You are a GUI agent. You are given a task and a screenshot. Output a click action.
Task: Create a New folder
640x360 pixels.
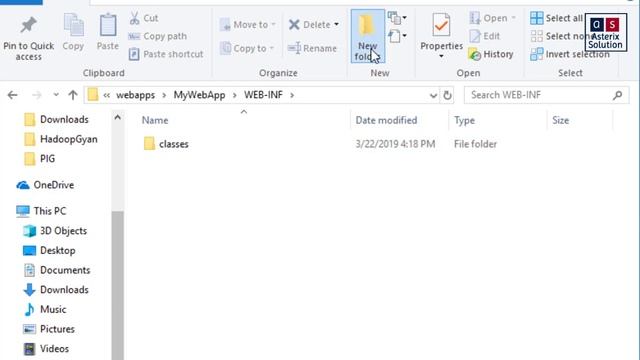(x=367, y=36)
